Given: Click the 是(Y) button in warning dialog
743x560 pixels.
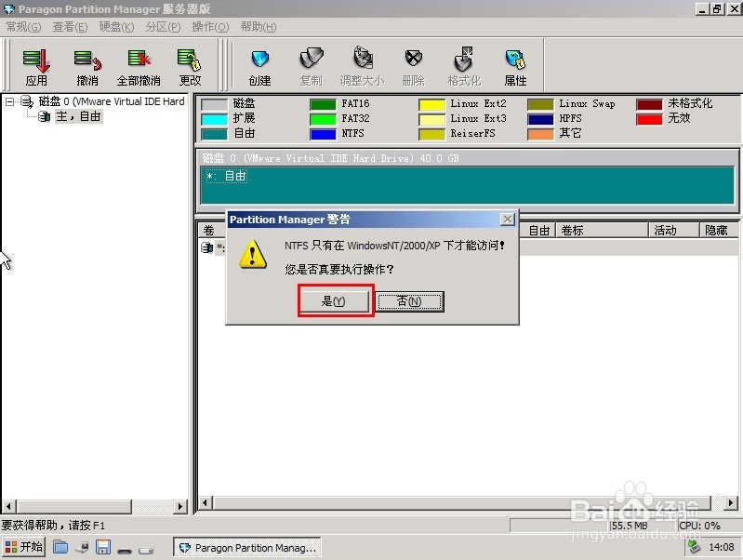Looking at the screenshot, I should tap(334, 301).
